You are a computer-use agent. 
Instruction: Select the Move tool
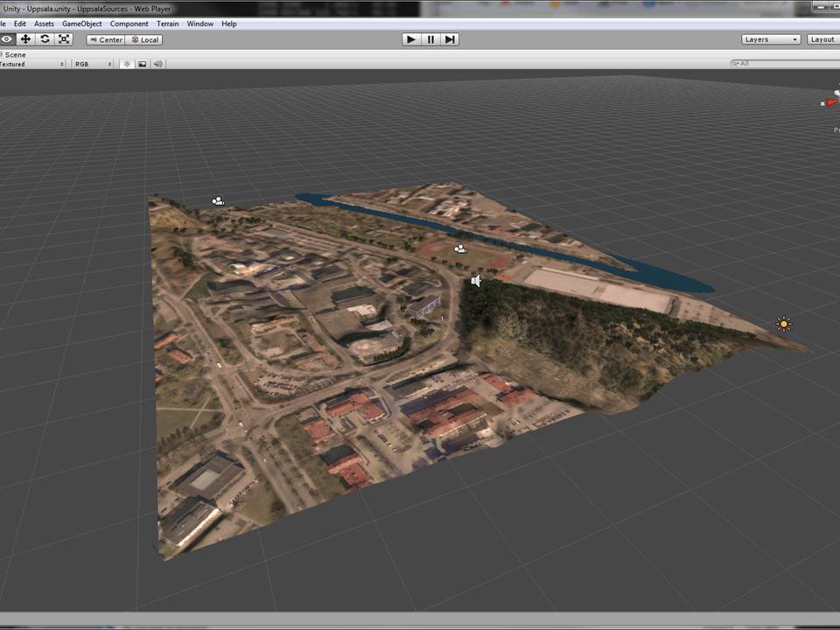25,39
